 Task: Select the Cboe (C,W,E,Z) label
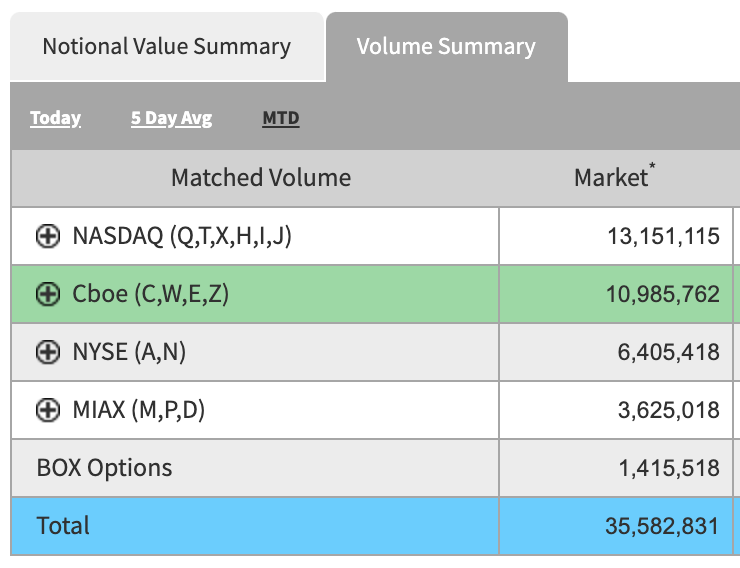(151, 294)
